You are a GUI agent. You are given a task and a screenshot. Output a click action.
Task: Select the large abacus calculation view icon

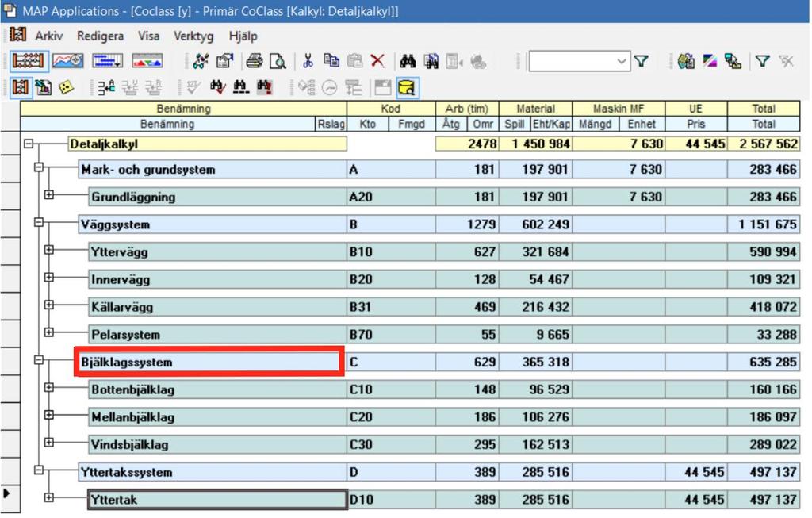(29, 61)
